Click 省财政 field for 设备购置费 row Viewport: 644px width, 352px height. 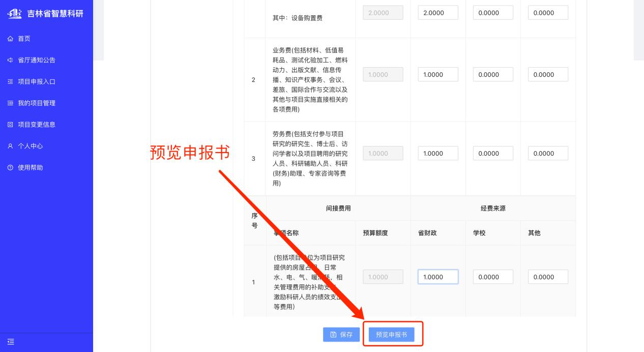coord(437,13)
